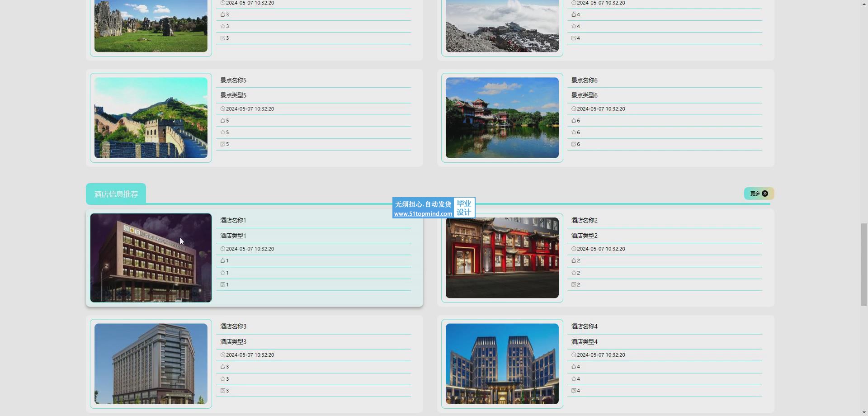The image size is (868, 416).
Task: Click the star favorite icon for 酒店名称1
Action: tap(222, 273)
